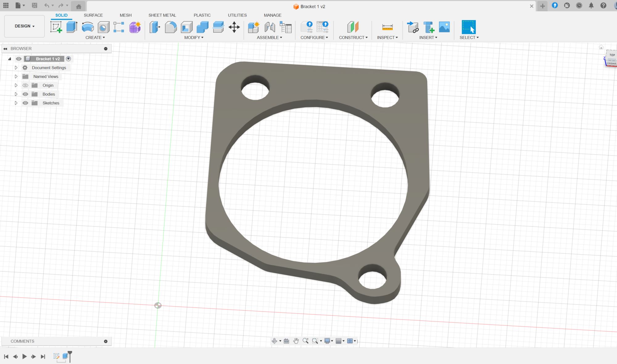The height and width of the screenshot is (364, 617).
Task: Expand the Document Settings node
Action: (x=16, y=68)
